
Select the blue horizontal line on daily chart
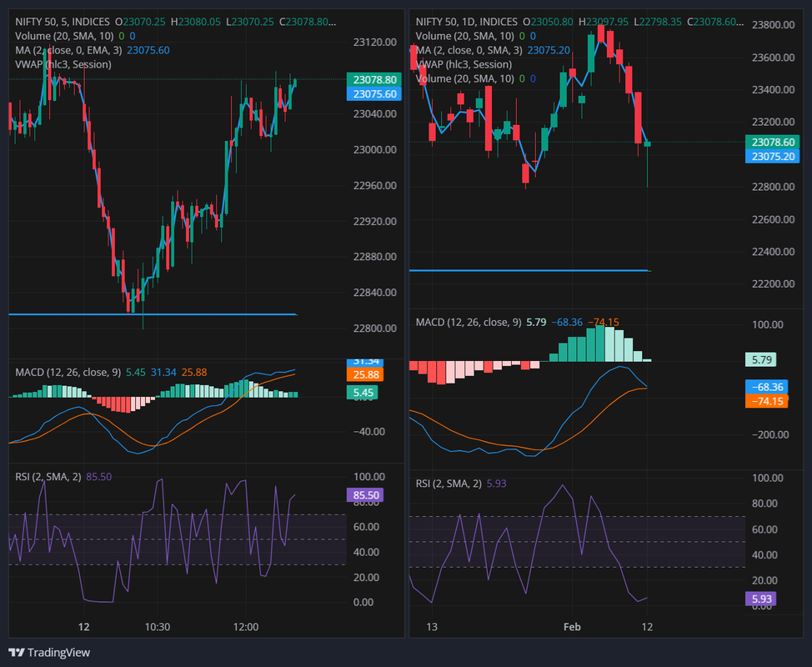point(529,270)
